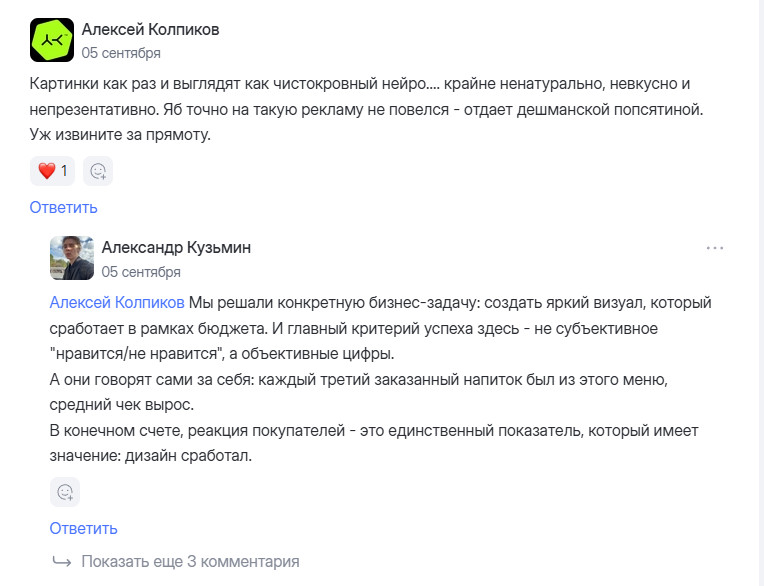Reply to Алексей Колпиков's comment

point(63,208)
